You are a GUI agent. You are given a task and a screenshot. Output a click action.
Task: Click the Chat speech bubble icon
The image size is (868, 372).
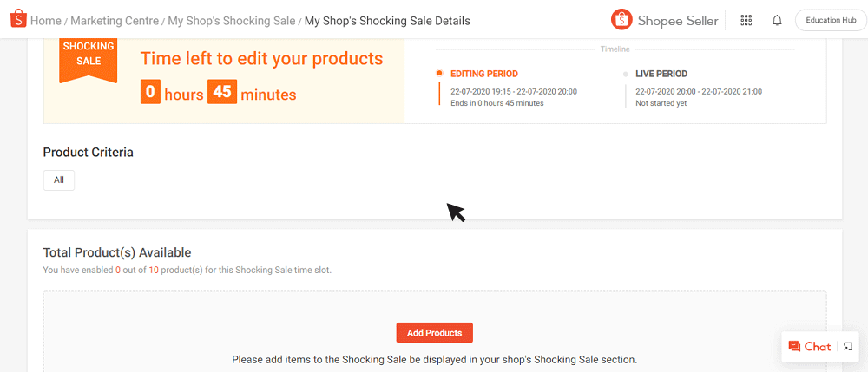pyautogui.click(x=794, y=346)
